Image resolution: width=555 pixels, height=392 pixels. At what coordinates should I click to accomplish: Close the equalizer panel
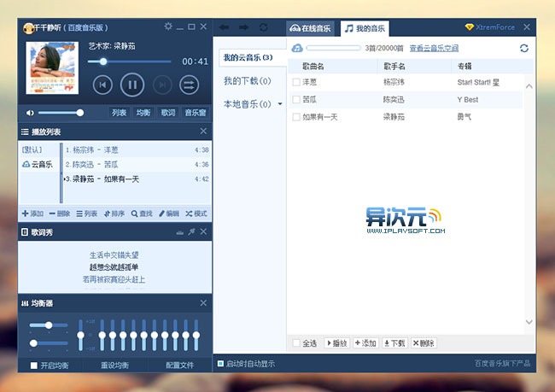pyautogui.click(x=203, y=303)
